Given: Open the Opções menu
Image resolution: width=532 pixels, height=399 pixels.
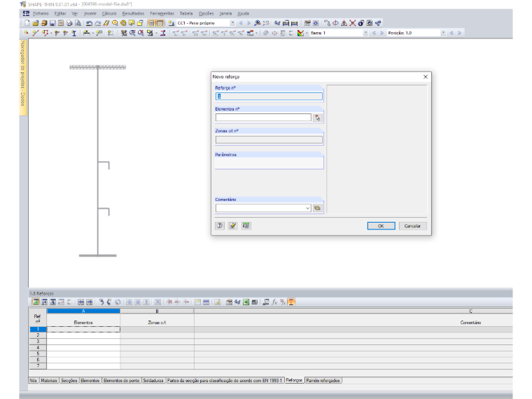Looking at the screenshot, I should click(206, 13).
